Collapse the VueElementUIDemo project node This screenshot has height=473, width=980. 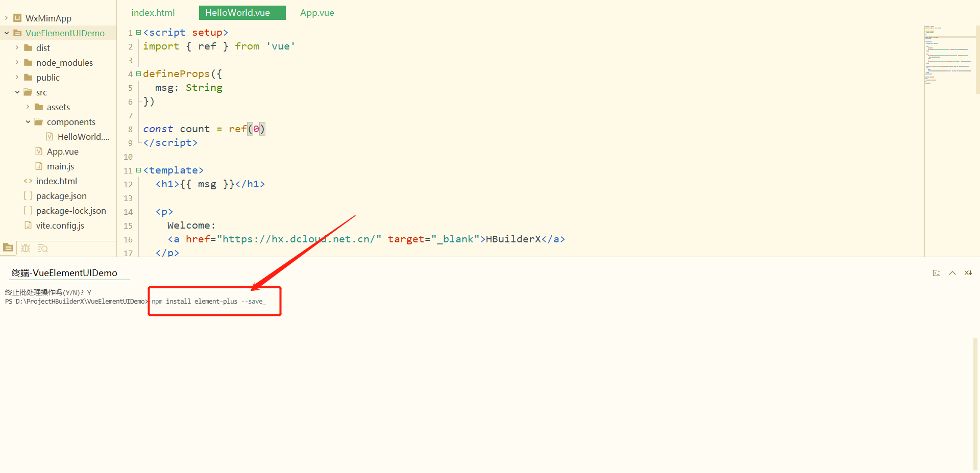click(6, 33)
